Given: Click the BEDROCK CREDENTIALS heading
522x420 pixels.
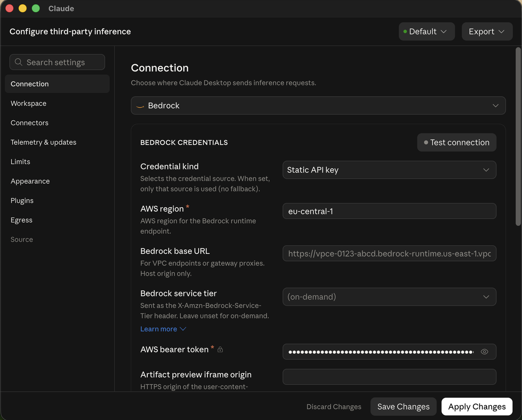Looking at the screenshot, I should (x=184, y=142).
